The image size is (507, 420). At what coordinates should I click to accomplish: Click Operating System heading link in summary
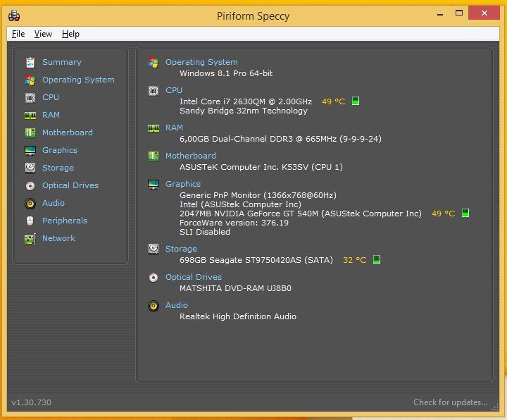click(x=201, y=62)
